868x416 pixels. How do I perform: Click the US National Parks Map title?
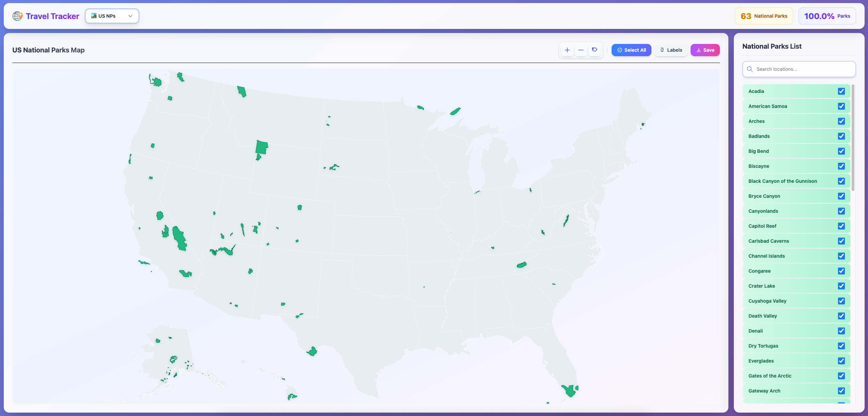click(x=48, y=50)
